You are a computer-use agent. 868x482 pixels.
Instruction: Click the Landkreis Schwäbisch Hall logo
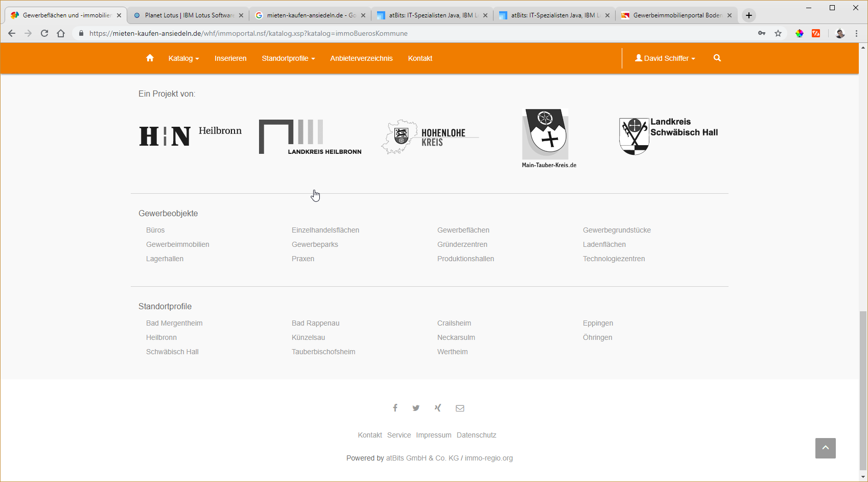tap(669, 136)
